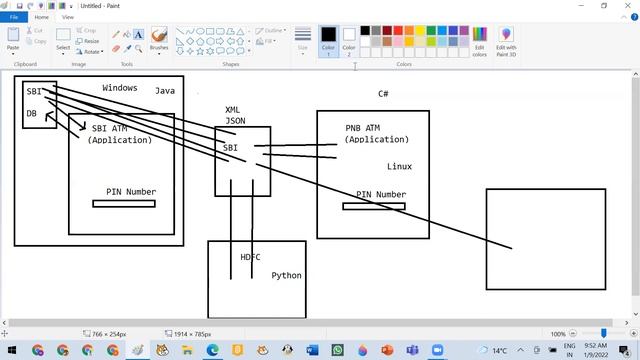640x360 pixels.
Task: Open Paint Help question mark icon
Action: click(x=635, y=17)
